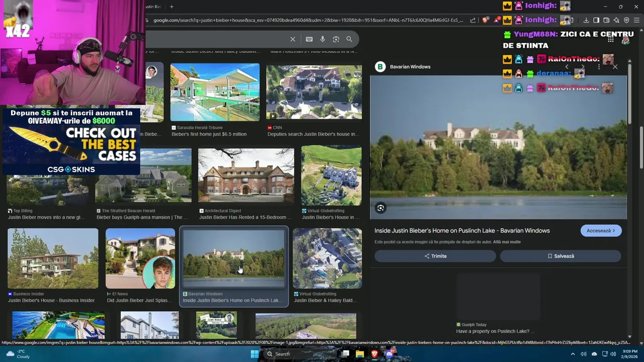
Task: Click the Accesează button
Action: [601, 231]
